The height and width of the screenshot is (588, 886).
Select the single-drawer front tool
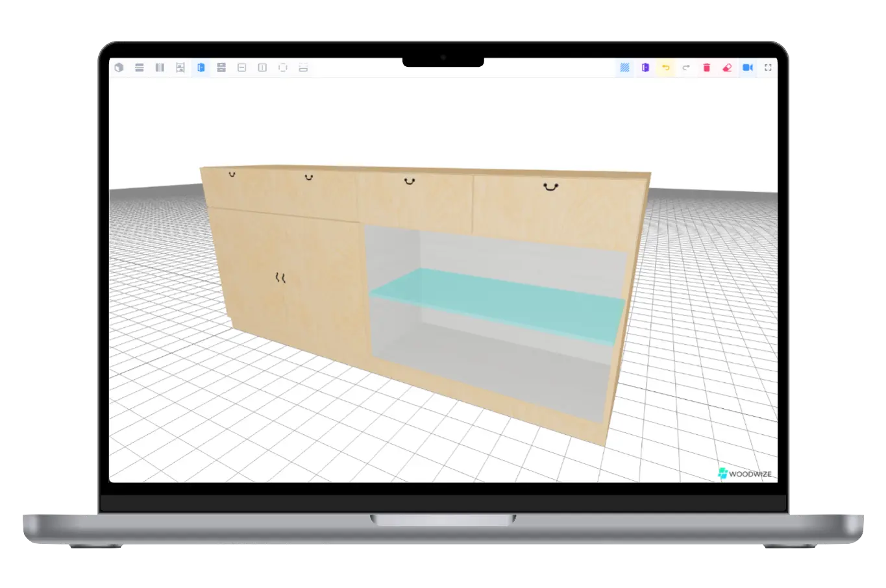[241, 67]
